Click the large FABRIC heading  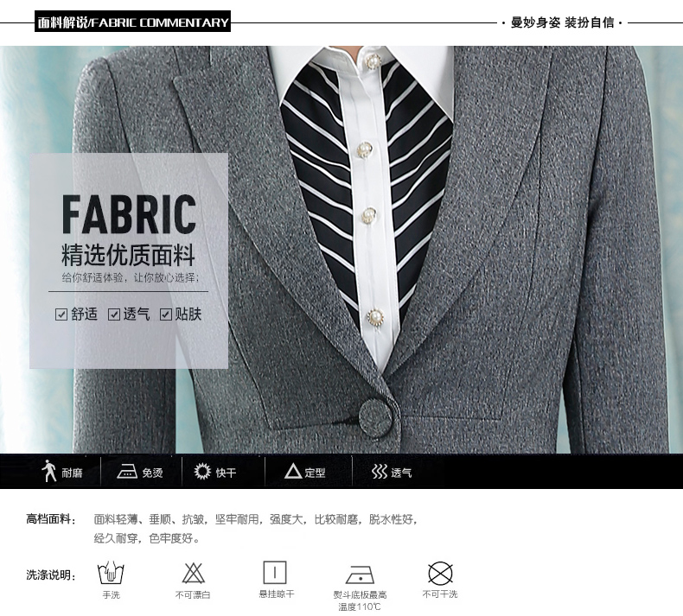tap(129, 214)
